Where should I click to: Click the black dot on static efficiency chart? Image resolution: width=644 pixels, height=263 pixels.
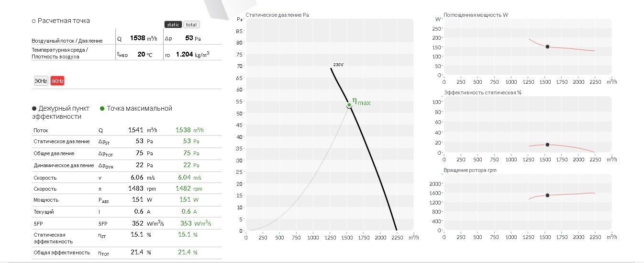(x=547, y=144)
